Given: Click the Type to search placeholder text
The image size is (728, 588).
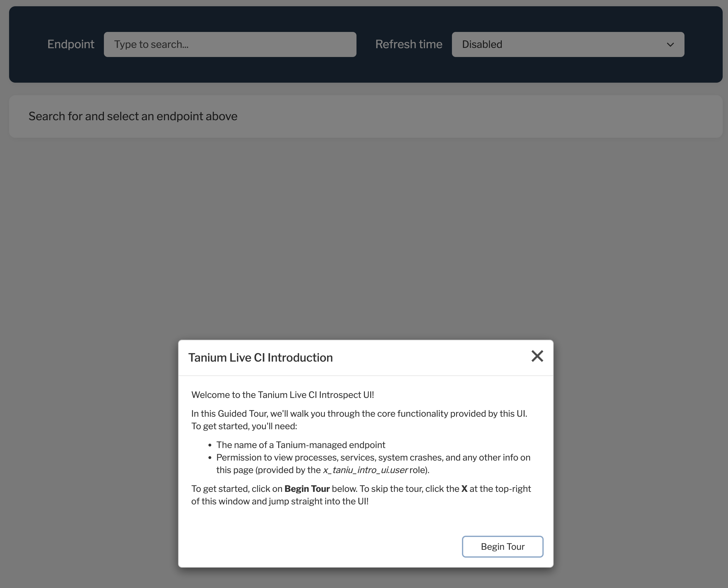Looking at the screenshot, I should coord(151,44).
